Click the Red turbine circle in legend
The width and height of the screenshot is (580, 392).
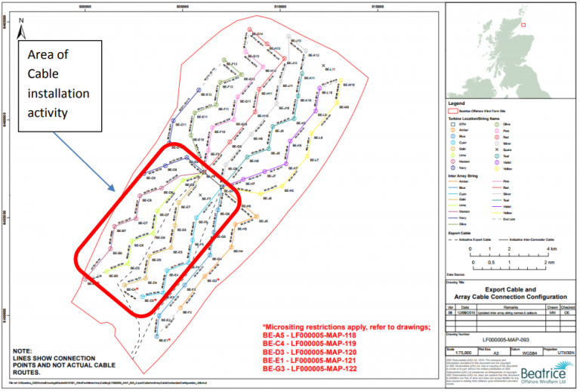pos(497,137)
